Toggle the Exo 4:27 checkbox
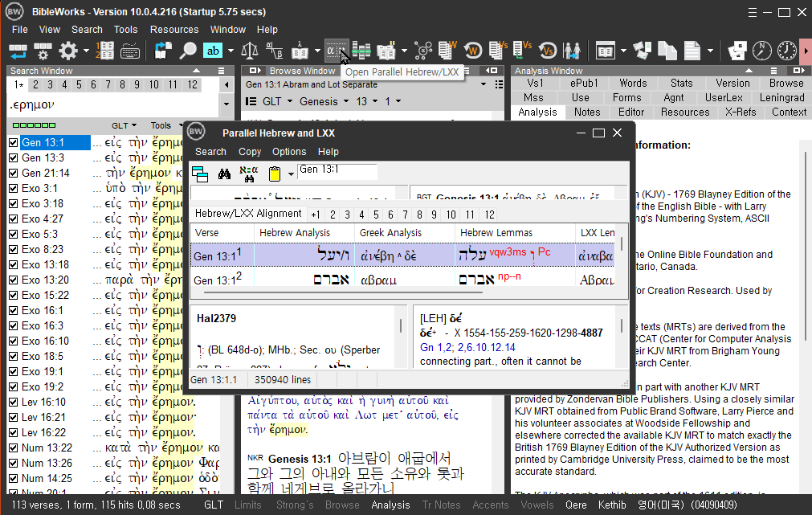The height and width of the screenshot is (515, 812). click(x=14, y=219)
